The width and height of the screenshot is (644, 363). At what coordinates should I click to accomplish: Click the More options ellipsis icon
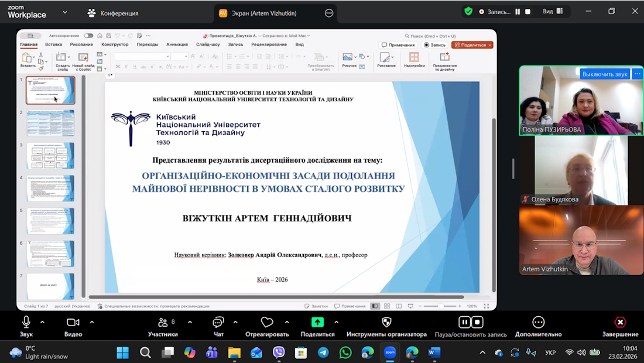pyautogui.click(x=538, y=323)
